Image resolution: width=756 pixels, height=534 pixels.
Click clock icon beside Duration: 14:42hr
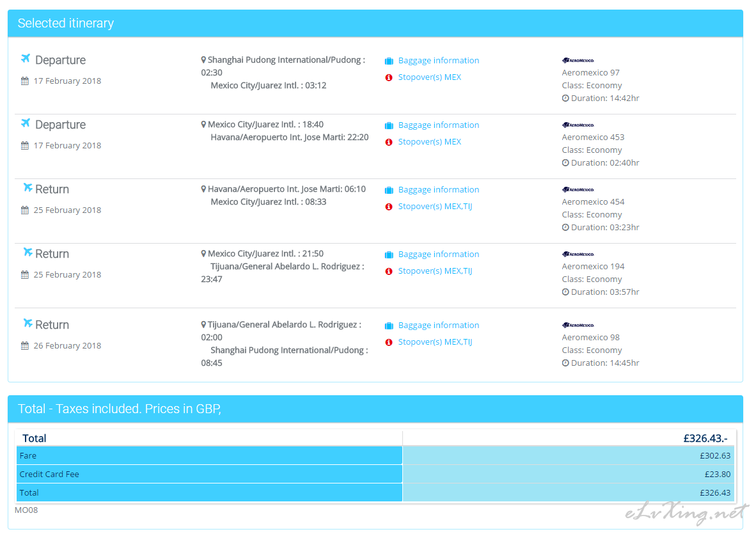coord(565,98)
